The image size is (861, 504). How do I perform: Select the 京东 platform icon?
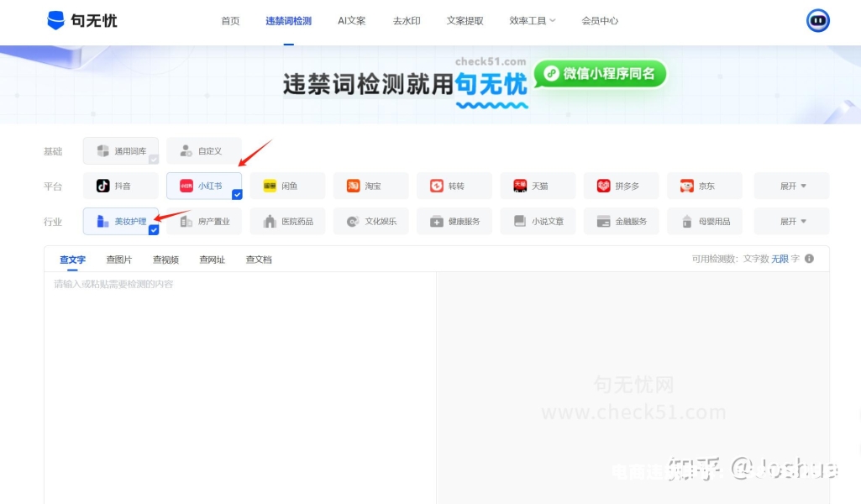tap(687, 186)
